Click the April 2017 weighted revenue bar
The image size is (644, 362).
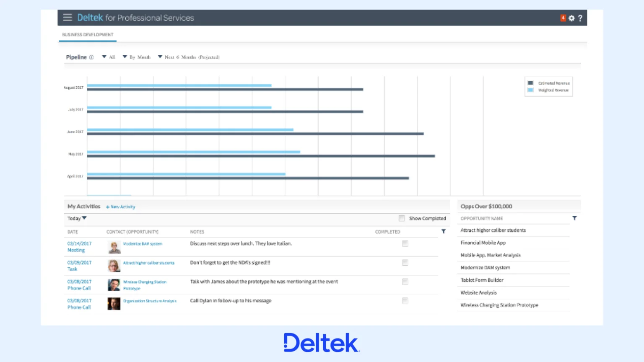click(x=186, y=174)
